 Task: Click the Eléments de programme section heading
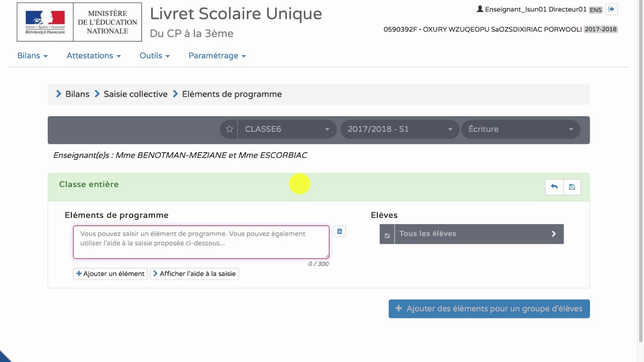[117, 215]
